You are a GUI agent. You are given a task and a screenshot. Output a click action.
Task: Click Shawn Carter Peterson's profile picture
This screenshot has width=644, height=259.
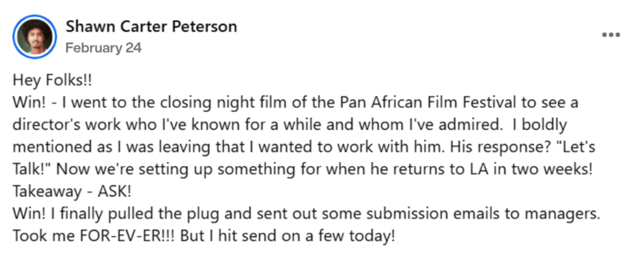click(x=35, y=37)
